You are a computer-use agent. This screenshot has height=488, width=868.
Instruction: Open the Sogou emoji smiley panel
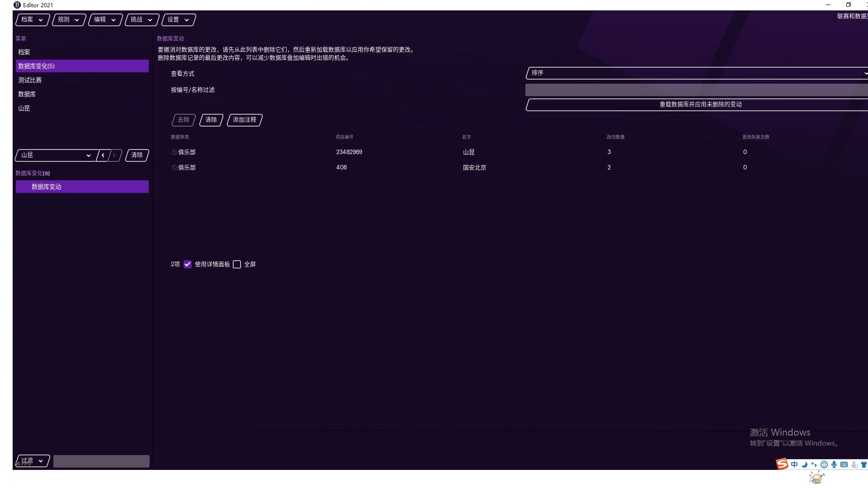point(824,465)
